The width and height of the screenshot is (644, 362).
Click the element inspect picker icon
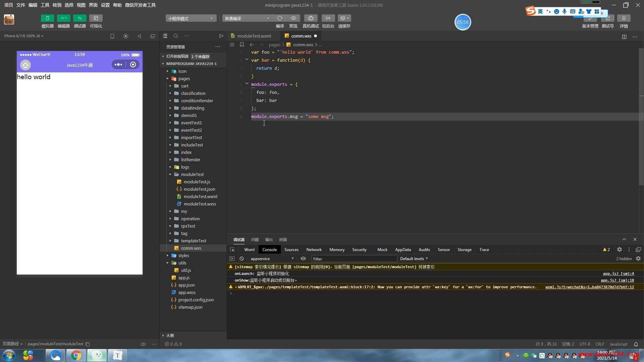(232, 249)
